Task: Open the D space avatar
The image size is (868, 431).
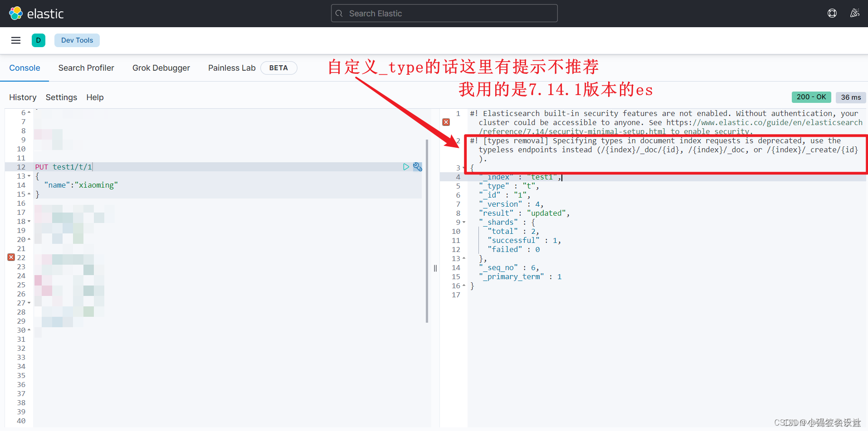Action: click(x=39, y=40)
